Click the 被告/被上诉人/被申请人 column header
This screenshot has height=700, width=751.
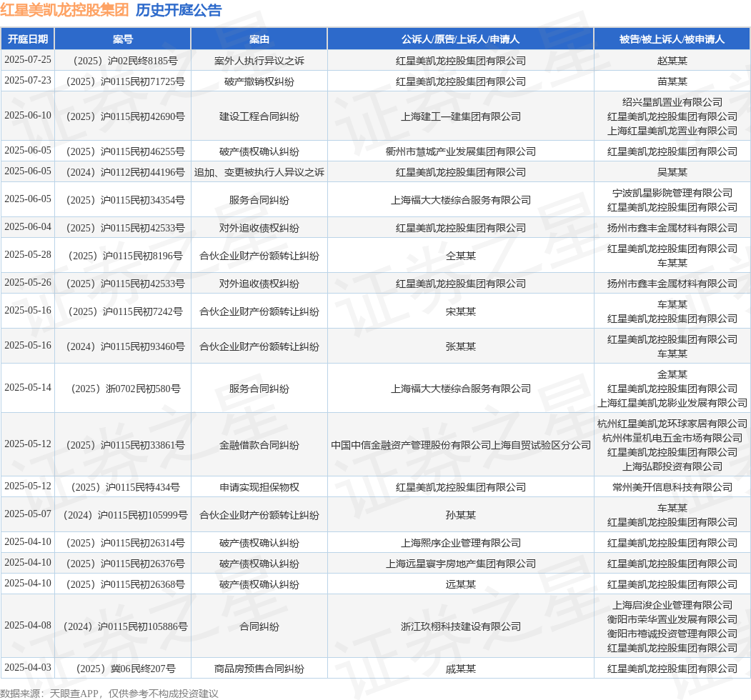click(x=672, y=39)
